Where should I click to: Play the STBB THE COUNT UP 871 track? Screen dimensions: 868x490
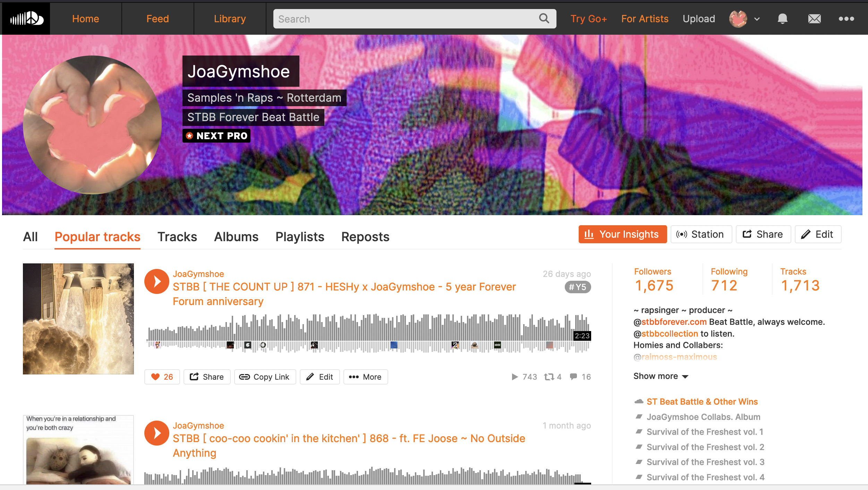click(157, 281)
